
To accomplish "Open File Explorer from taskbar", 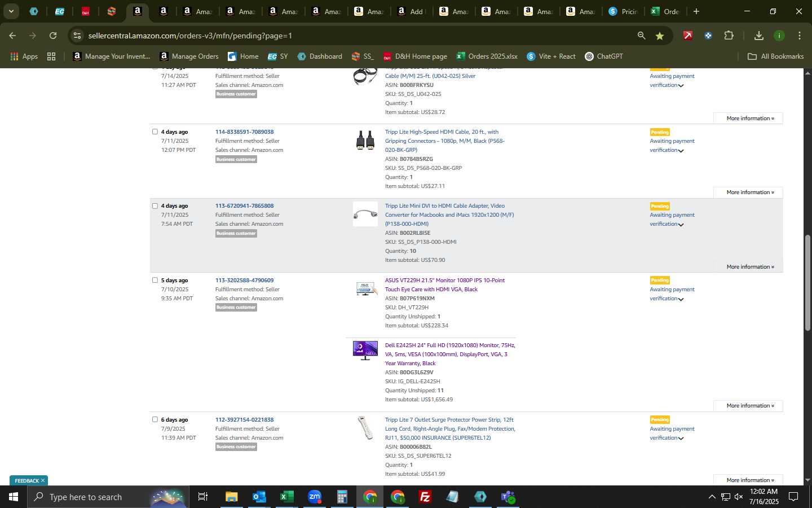I will coord(231,497).
